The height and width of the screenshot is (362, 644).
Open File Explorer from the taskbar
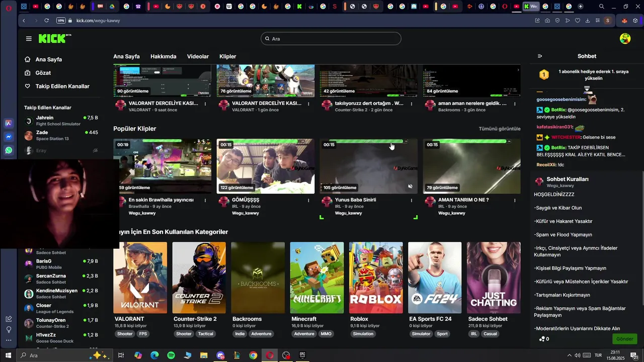click(204, 355)
